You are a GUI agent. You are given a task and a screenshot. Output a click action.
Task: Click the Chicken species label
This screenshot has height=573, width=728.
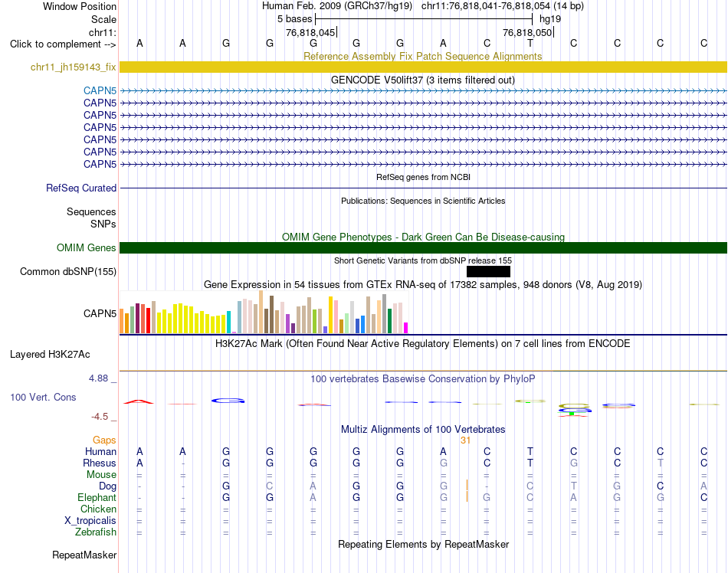coord(98,509)
